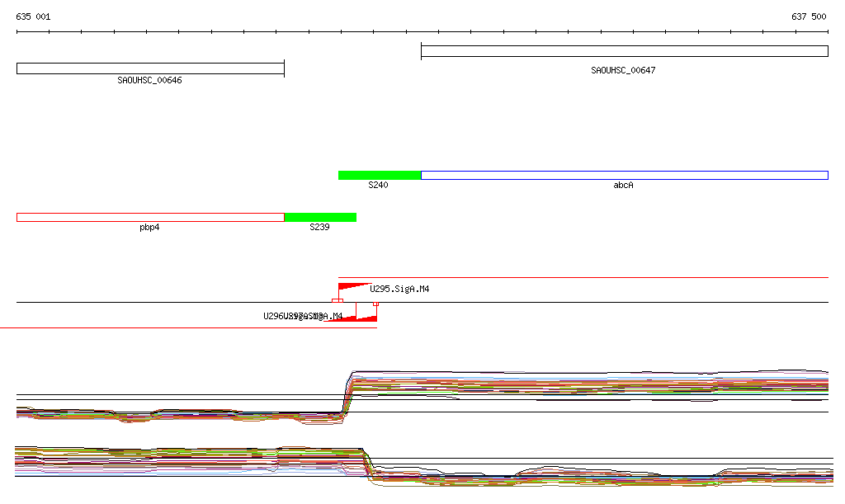Select the green S239 segment bar
This screenshot has width=845, height=504.
(x=320, y=217)
